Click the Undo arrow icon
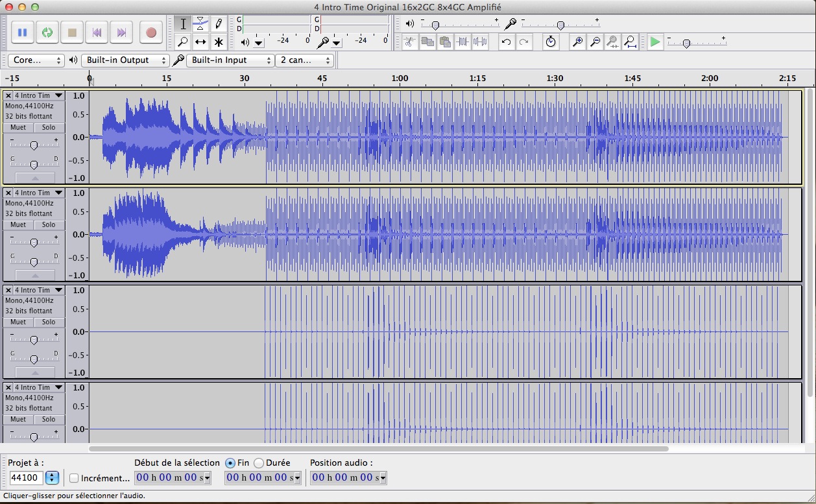This screenshot has width=816, height=504. pos(506,42)
